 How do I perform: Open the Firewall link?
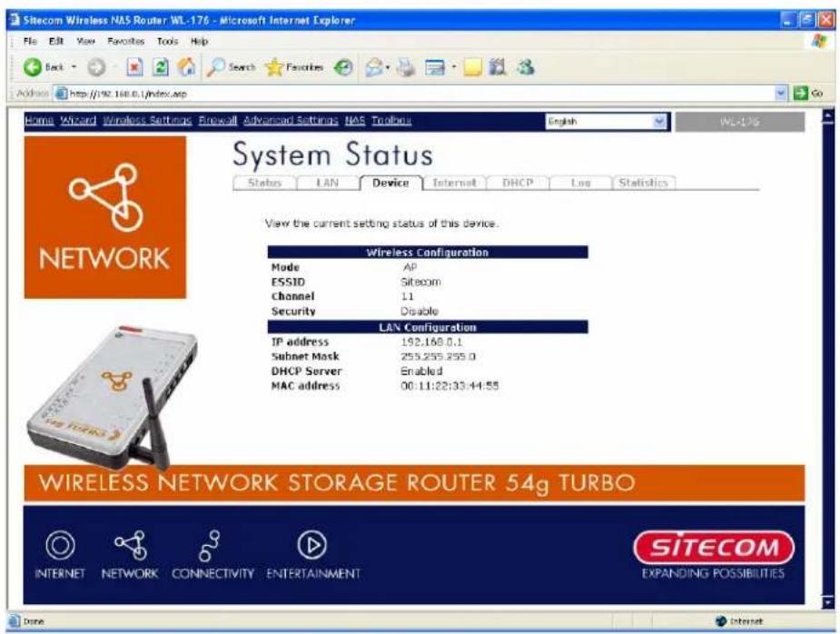coord(218,121)
